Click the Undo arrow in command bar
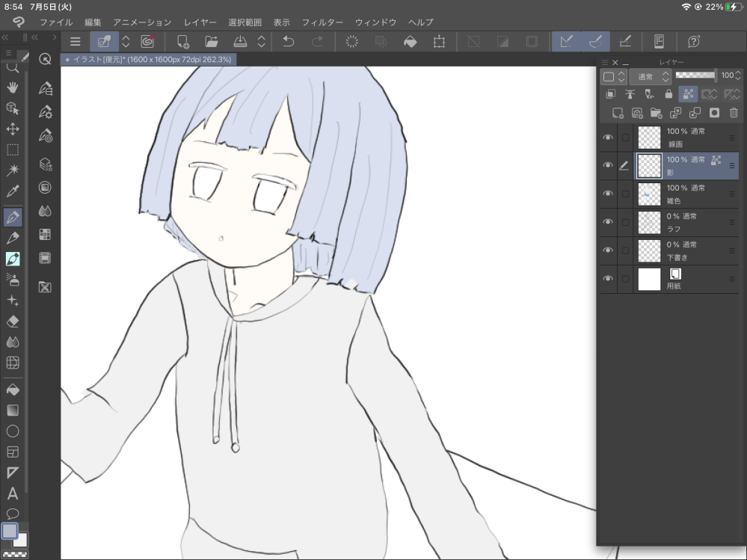This screenshot has width=747, height=560. 288,41
